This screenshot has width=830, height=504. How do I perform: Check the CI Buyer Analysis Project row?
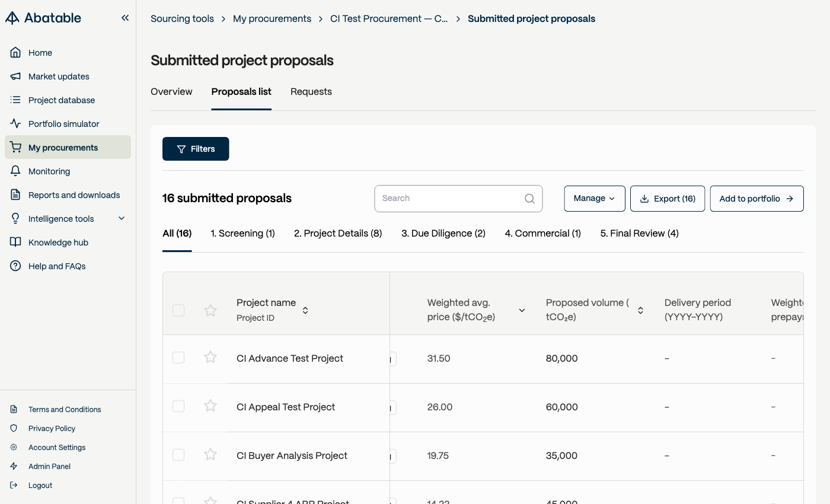tap(178, 455)
